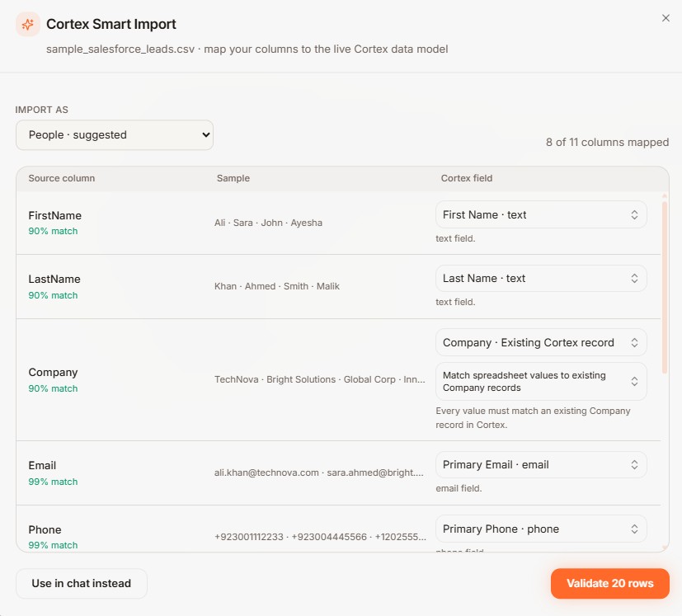Open the Primary Email · email dropdown
The image size is (682, 616).
[541, 464]
